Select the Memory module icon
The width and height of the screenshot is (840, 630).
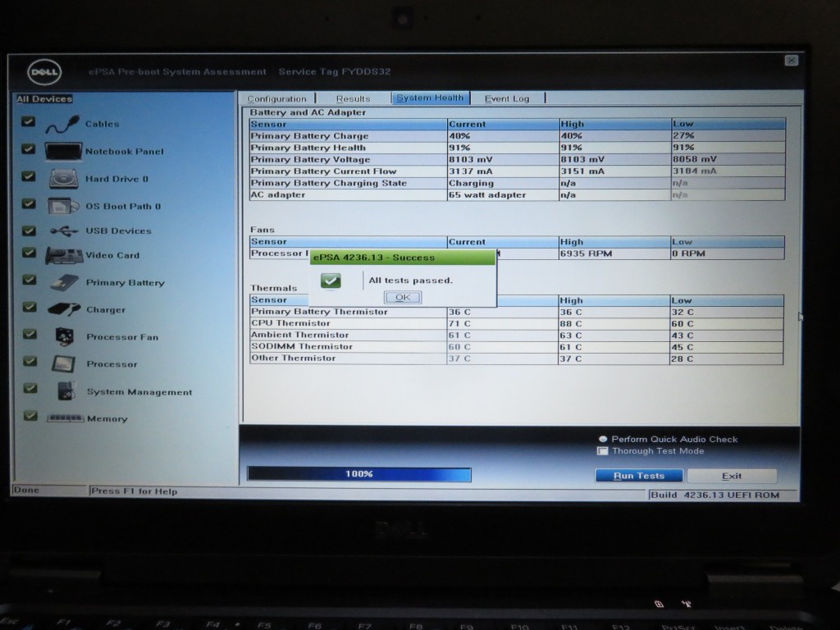(x=65, y=418)
